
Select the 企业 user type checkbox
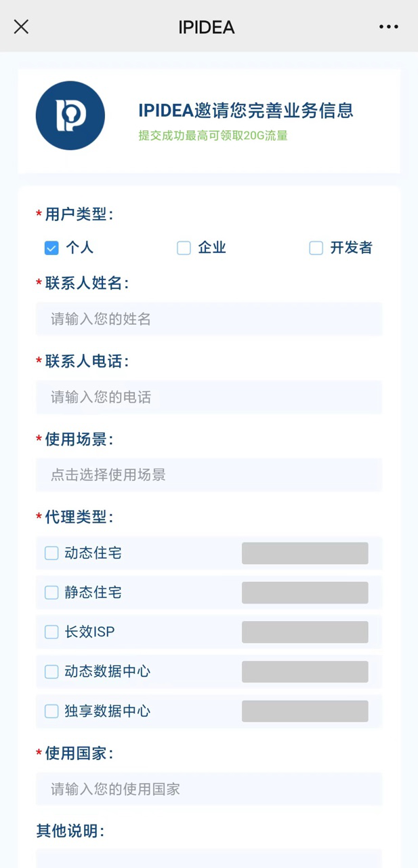(184, 248)
